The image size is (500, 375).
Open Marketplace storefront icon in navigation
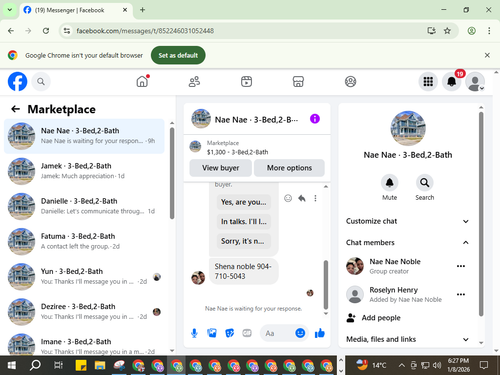coord(298,81)
